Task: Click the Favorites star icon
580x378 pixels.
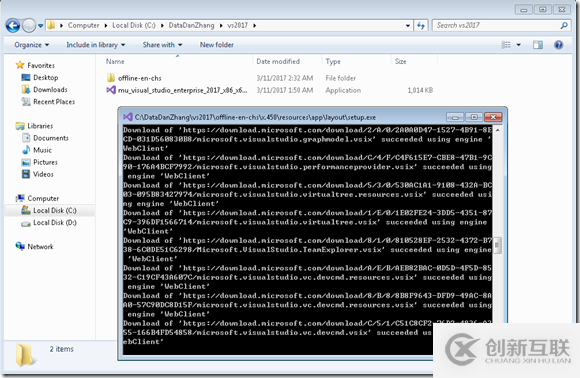Action: pos(20,65)
